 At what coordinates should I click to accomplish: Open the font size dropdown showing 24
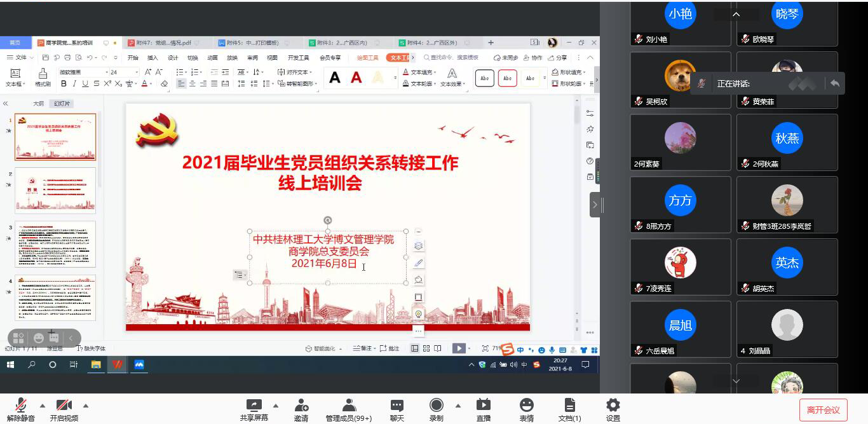(x=136, y=72)
